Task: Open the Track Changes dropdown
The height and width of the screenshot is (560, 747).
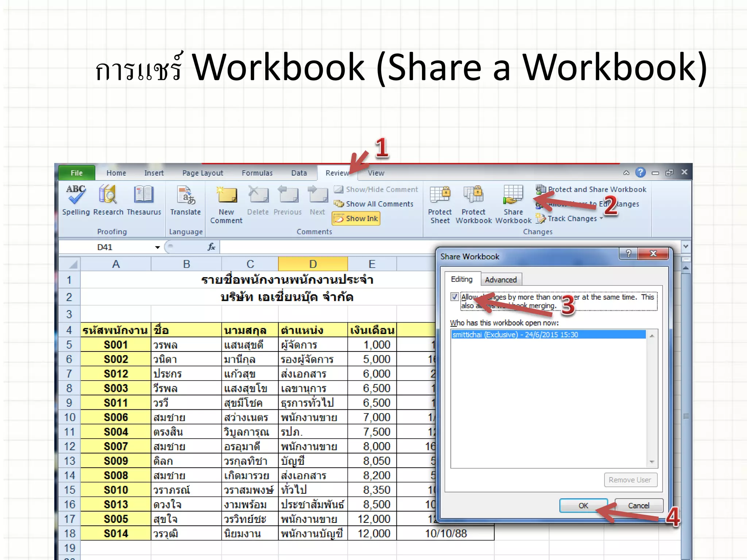Action: 569,218
